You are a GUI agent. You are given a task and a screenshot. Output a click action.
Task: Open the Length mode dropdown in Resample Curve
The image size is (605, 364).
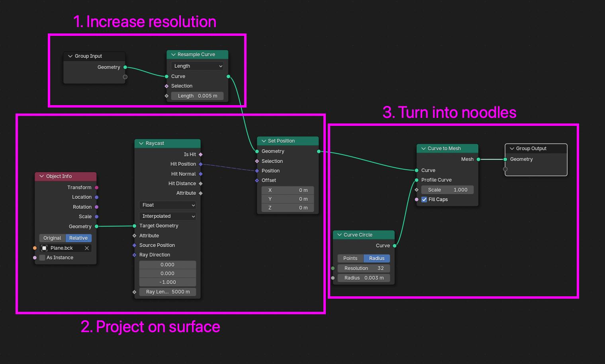[x=197, y=66]
